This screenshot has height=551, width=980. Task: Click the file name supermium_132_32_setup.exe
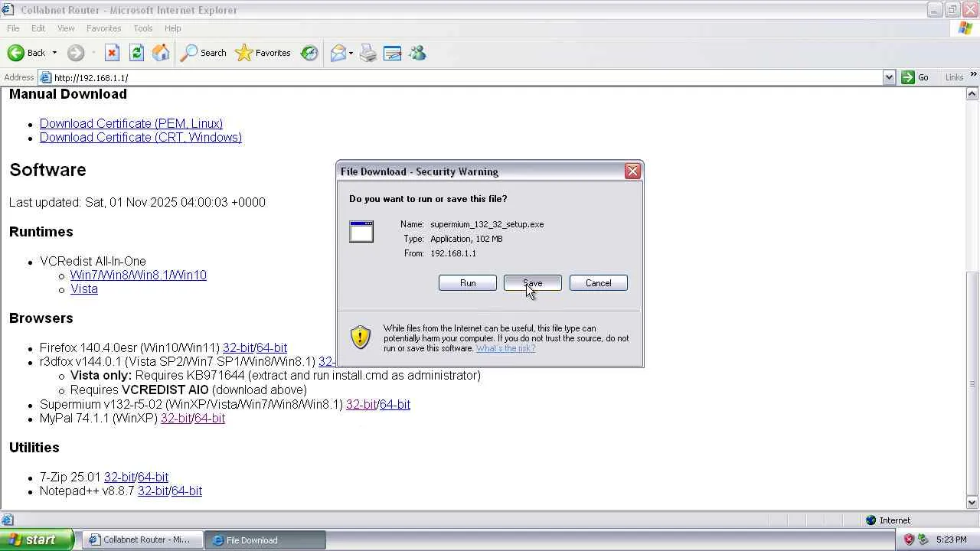487,224
